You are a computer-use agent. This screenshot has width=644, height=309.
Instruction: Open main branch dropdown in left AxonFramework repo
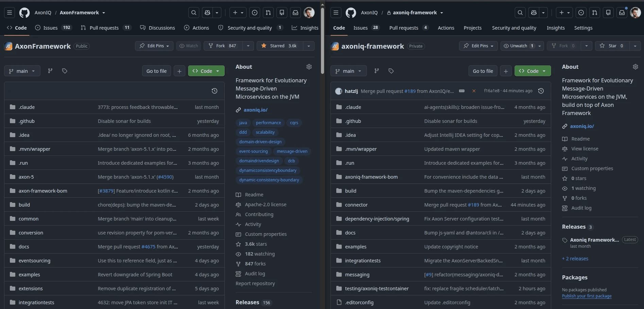(22, 71)
